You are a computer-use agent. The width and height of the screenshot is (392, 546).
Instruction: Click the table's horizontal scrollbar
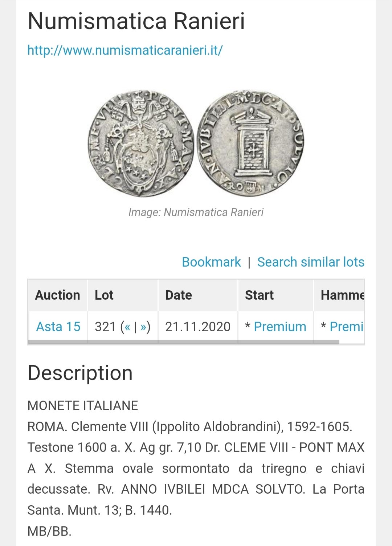coord(184,342)
